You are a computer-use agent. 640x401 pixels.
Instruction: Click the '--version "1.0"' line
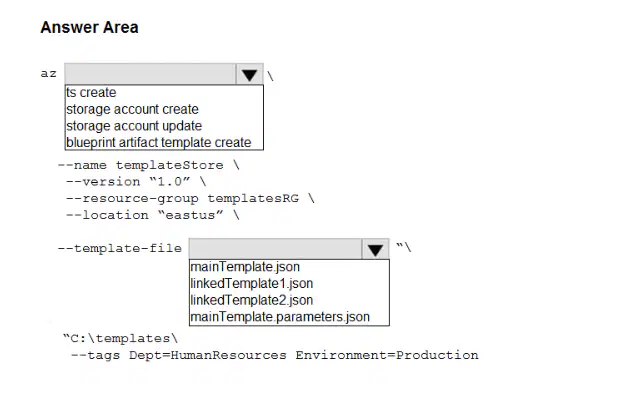click(x=136, y=182)
